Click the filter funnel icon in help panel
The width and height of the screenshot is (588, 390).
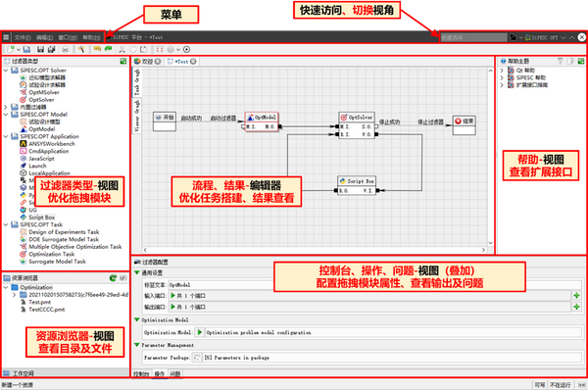561,61
